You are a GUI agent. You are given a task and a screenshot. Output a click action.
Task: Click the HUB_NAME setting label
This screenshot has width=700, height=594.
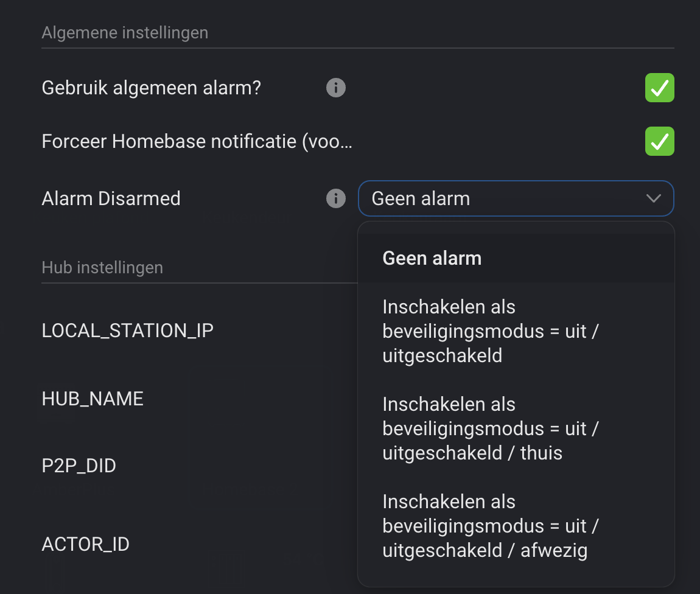(x=93, y=399)
